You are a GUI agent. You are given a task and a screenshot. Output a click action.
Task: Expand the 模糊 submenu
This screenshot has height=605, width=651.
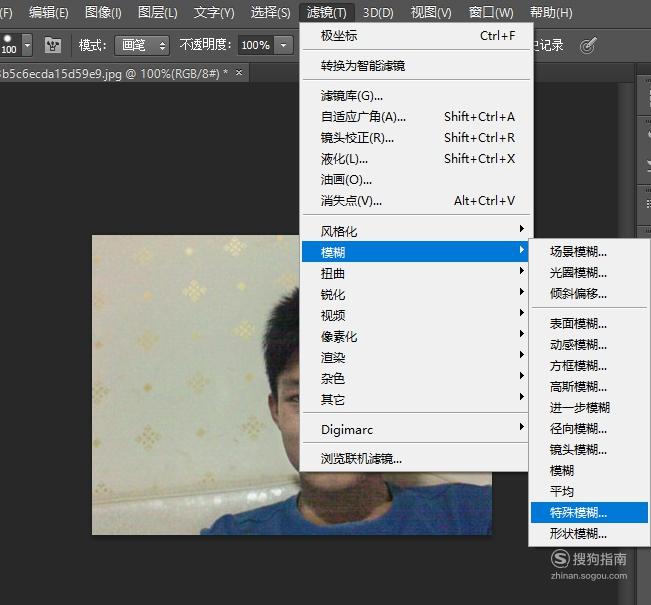pos(415,252)
